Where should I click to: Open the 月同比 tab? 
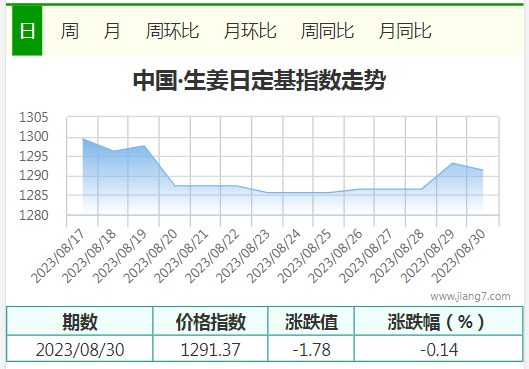tap(405, 31)
